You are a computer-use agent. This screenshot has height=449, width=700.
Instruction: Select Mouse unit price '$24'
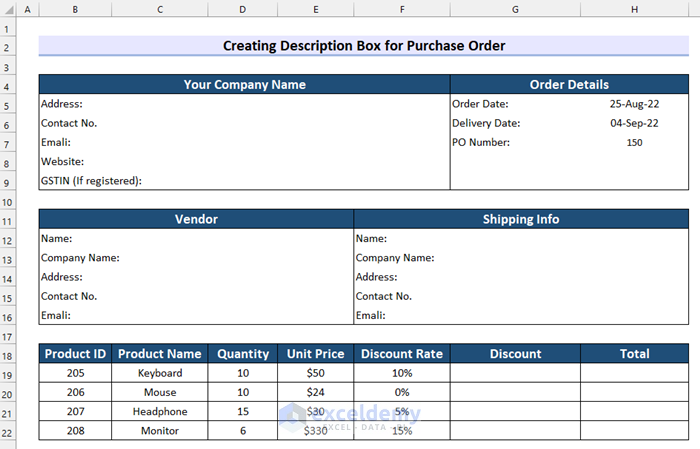(x=316, y=392)
